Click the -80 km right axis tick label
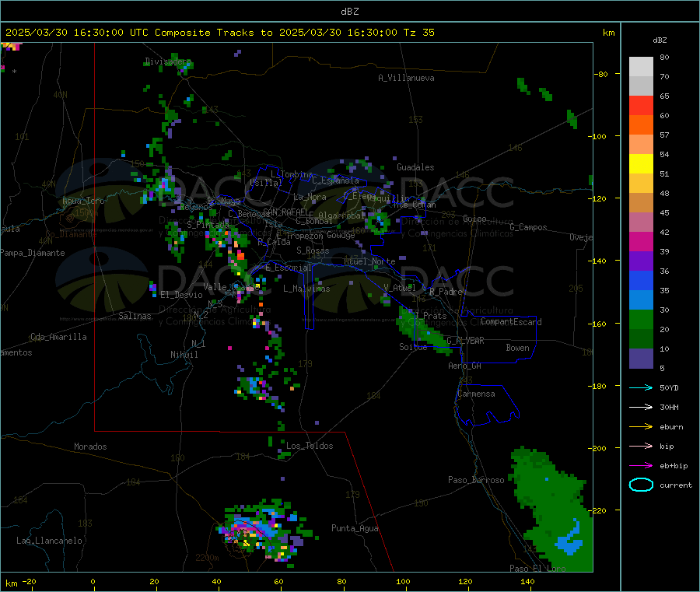The height and width of the screenshot is (592, 700). click(601, 74)
